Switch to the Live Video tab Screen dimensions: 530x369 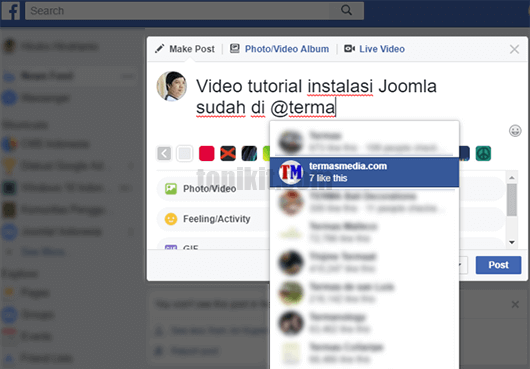pyautogui.click(x=374, y=49)
